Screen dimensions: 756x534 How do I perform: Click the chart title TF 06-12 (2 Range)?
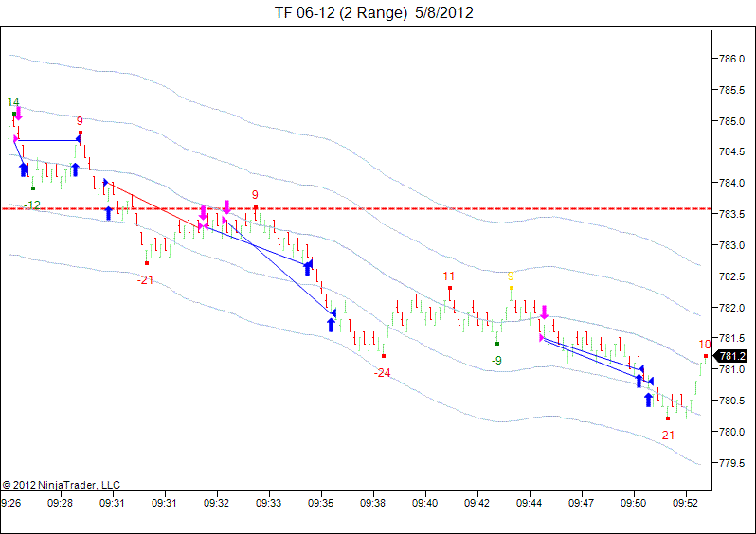coord(341,12)
